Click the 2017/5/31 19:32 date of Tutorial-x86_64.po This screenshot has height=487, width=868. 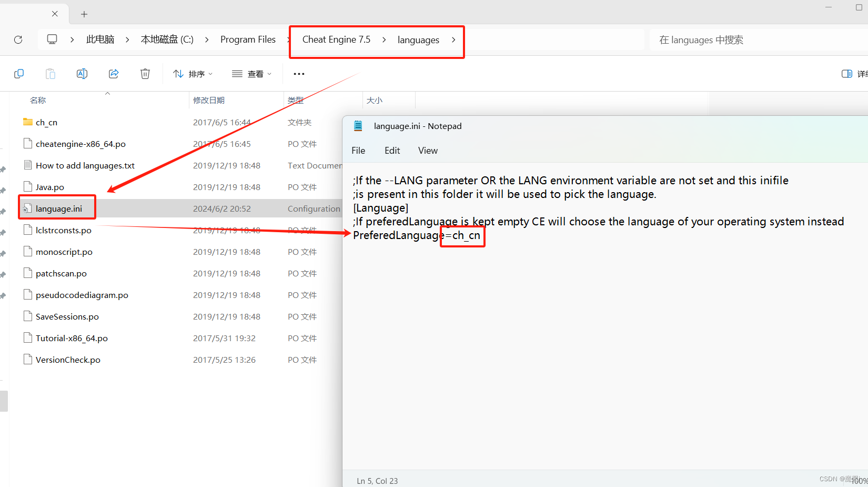(x=224, y=338)
